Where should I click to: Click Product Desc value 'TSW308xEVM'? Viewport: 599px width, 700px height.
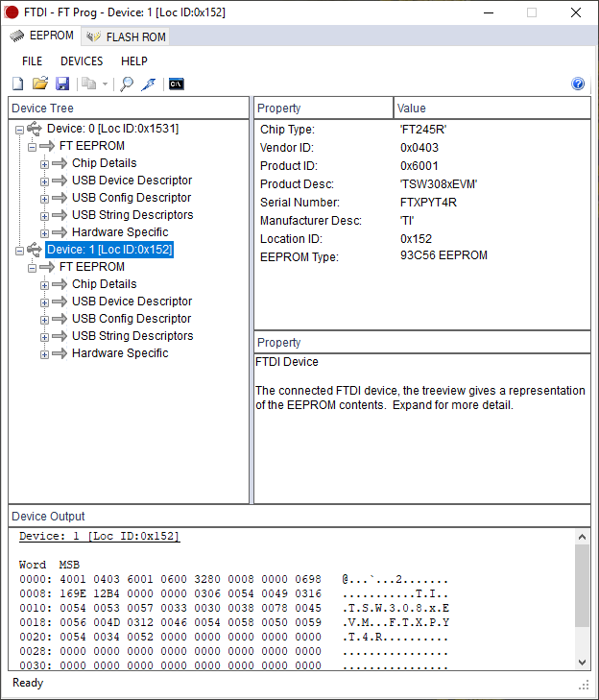(439, 184)
